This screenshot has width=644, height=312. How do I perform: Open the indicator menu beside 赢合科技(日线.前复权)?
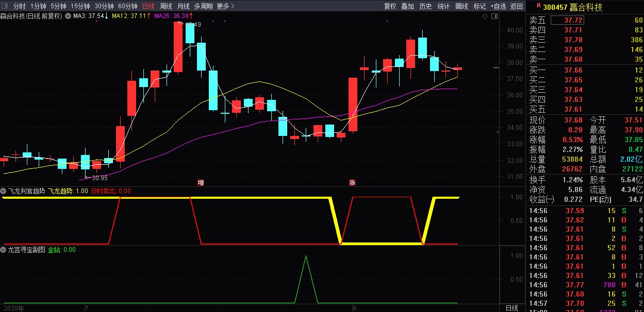(x=69, y=16)
